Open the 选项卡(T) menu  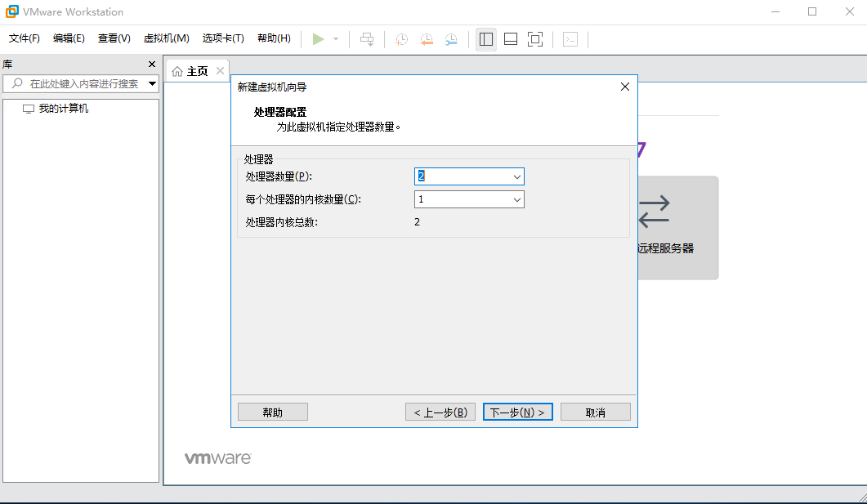coord(223,38)
